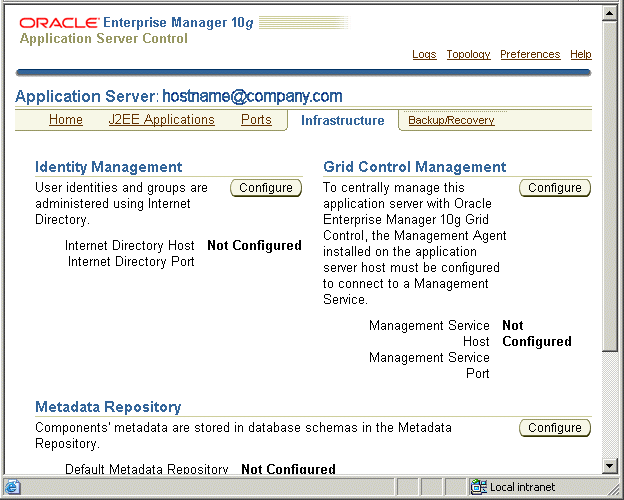Click the Application Server Control subtitle
Image resolution: width=624 pixels, height=500 pixels.
[103, 39]
